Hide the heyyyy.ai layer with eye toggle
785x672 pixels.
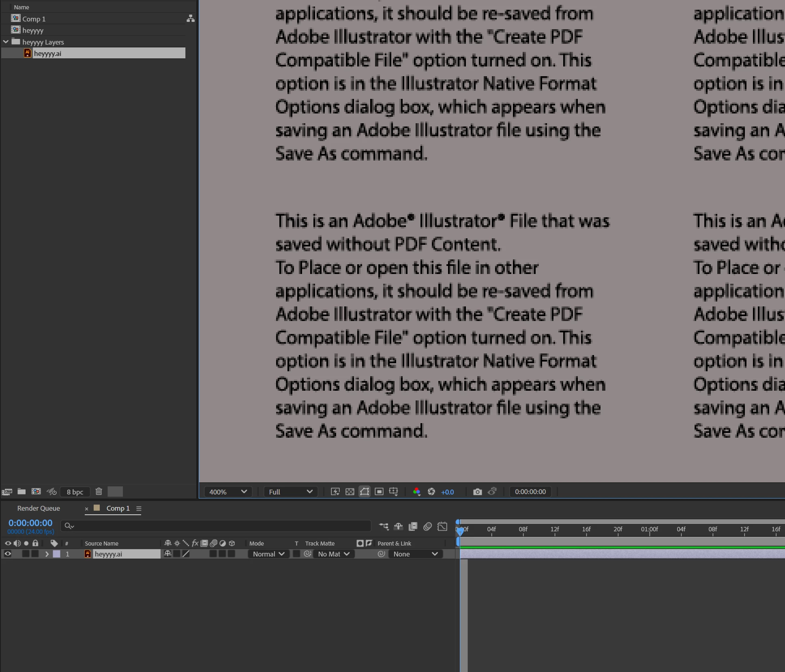[8, 554]
